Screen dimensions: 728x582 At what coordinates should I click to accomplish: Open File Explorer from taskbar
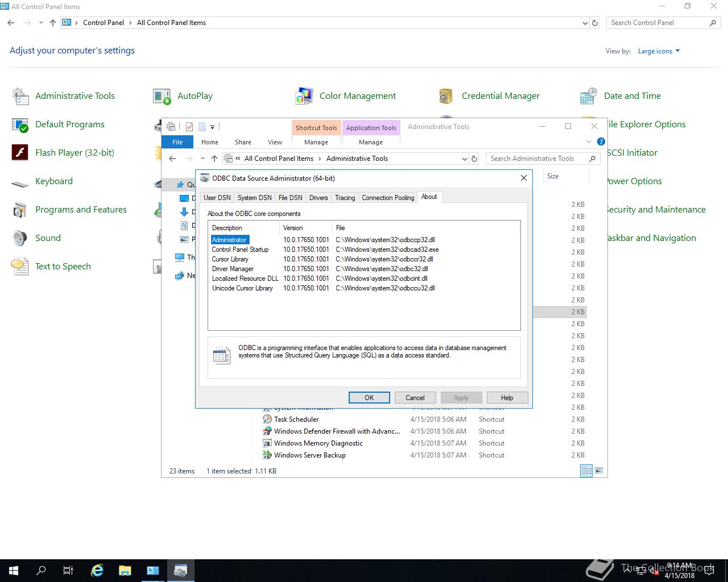[x=125, y=571]
